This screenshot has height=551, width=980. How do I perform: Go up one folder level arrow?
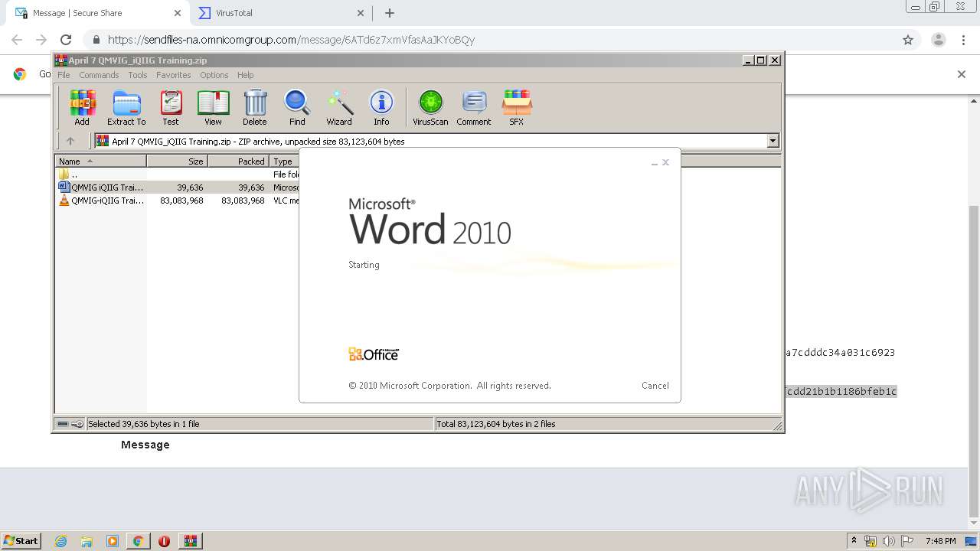(70, 141)
